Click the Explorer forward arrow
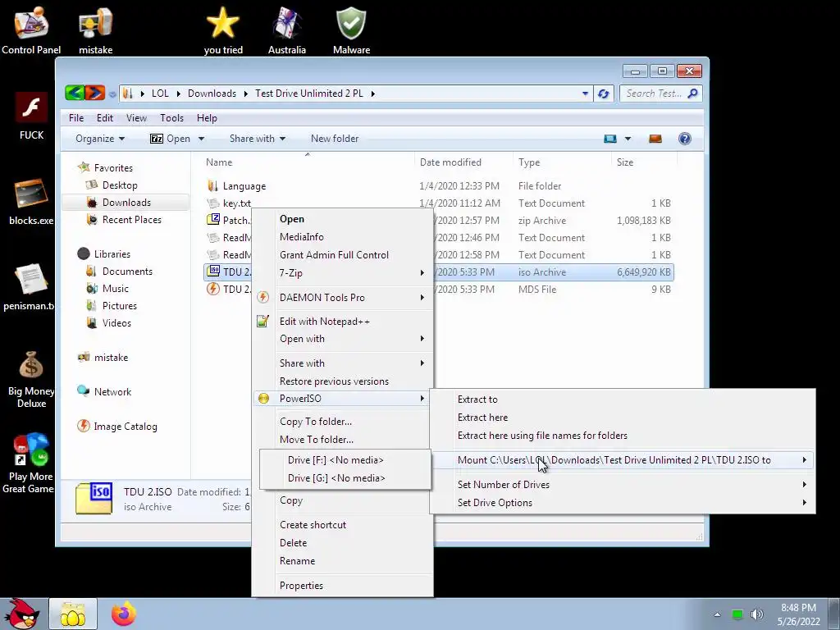 [x=95, y=94]
